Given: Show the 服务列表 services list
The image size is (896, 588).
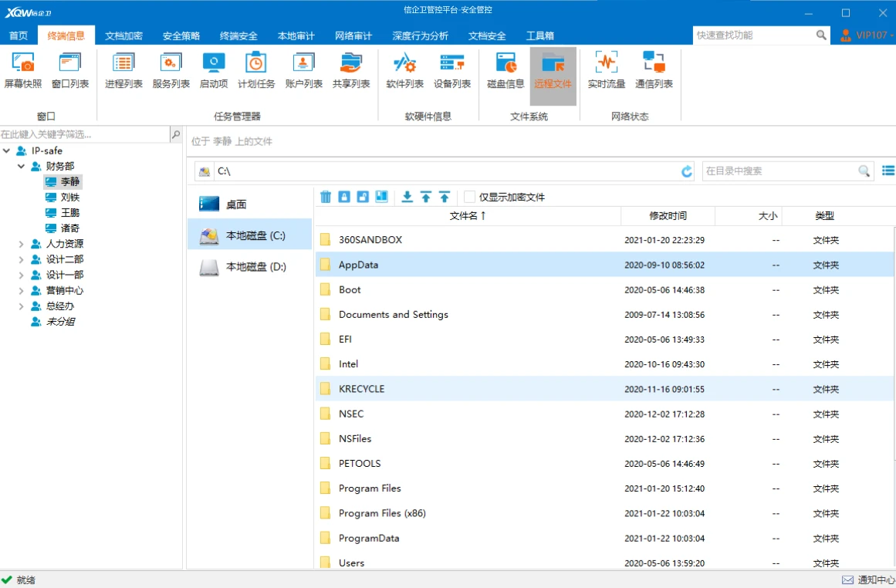Looking at the screenshot, I should (x=171, y=71).
